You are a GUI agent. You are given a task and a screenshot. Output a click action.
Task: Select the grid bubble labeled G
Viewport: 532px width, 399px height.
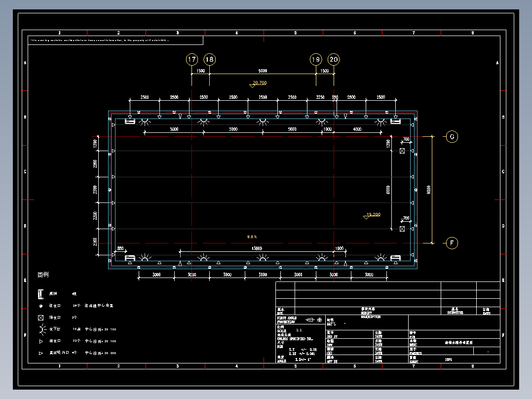(x=452, y=136)
